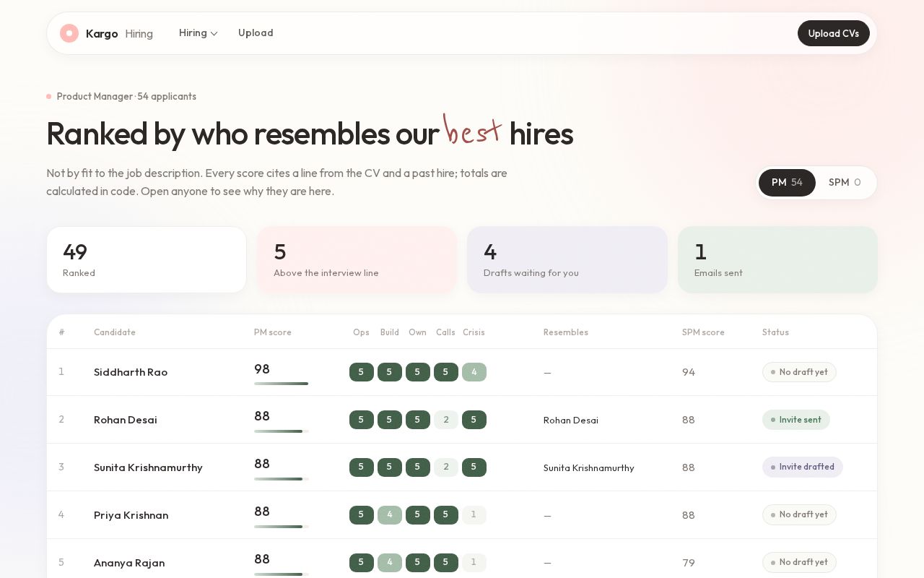Viewport: 924px width, 578px height.
Task: Click Sunita Krishnamurthy in the Resembles column
Action: click(589, 468)
